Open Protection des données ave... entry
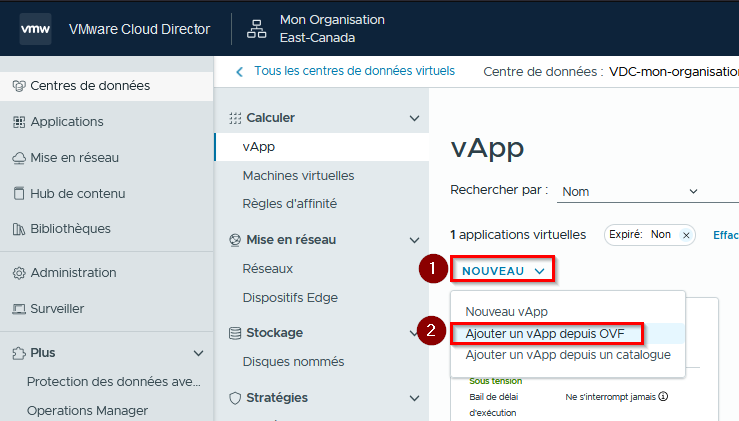 [114, 381]
